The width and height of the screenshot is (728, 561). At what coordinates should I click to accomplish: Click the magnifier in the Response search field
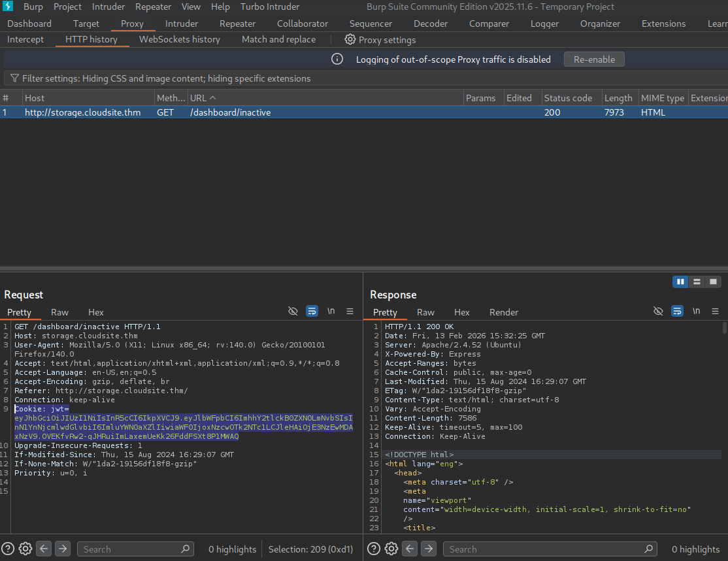(649, 549)
